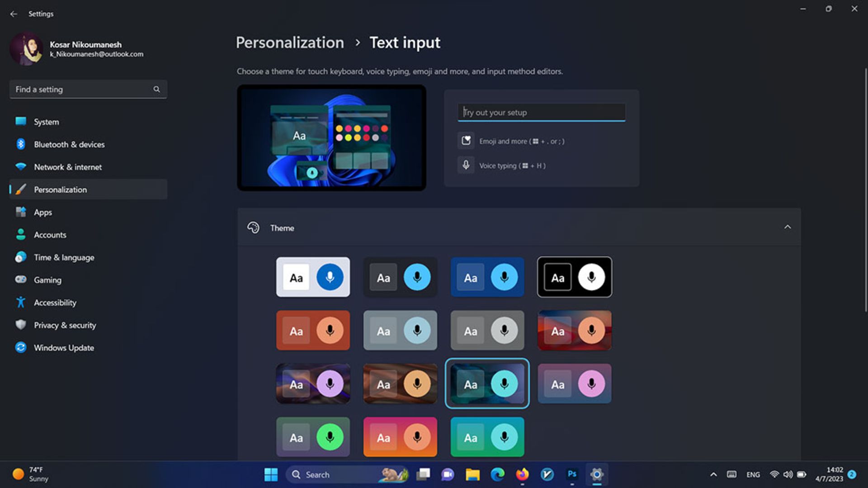
Task: Launch Photoshop from the taskbar
Action: (572, 474)
